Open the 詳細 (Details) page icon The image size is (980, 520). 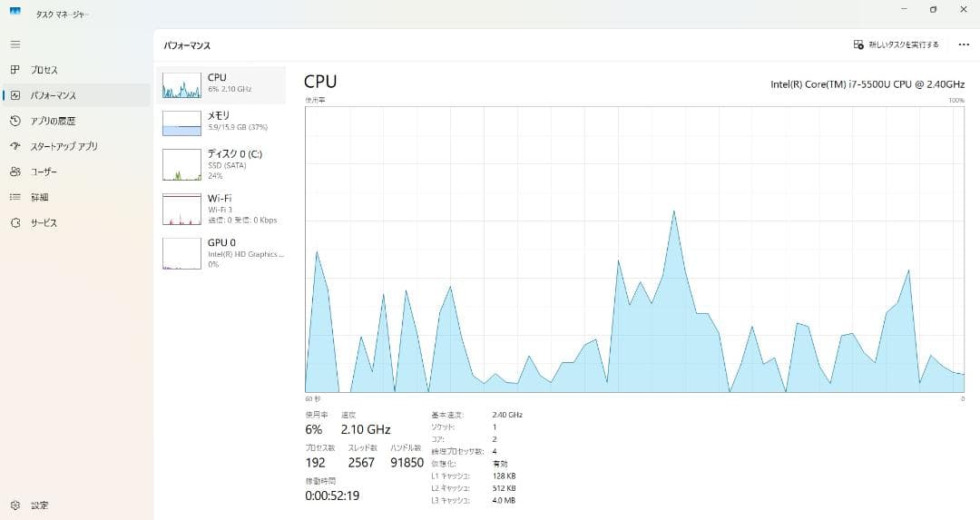[15, 197]
